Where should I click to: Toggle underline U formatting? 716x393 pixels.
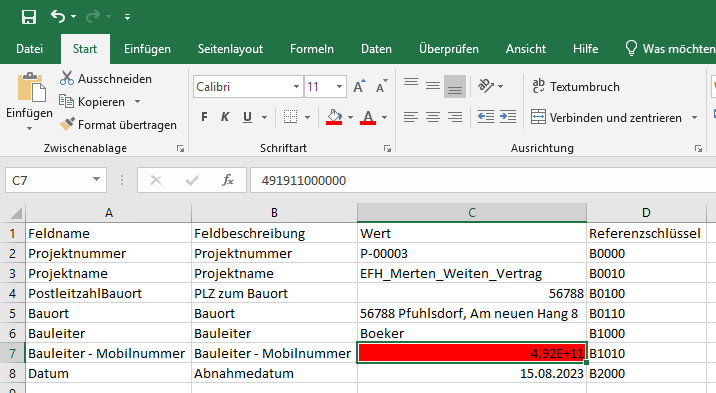click(x=247, y=117)
